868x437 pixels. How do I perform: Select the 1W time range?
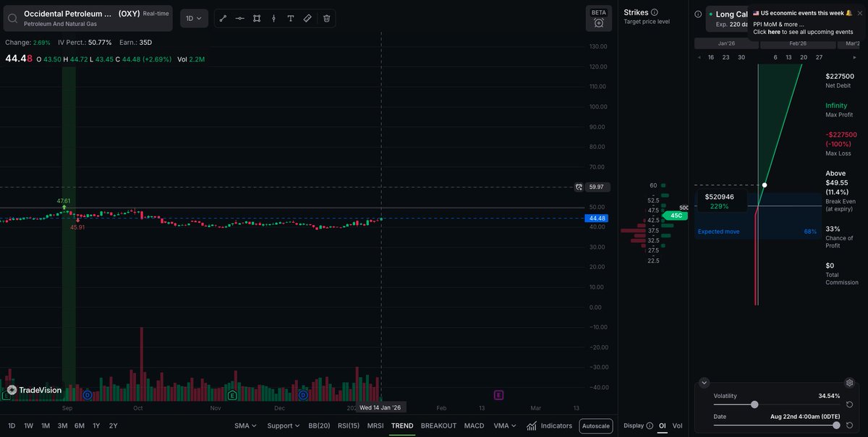(x=28, y=425)
